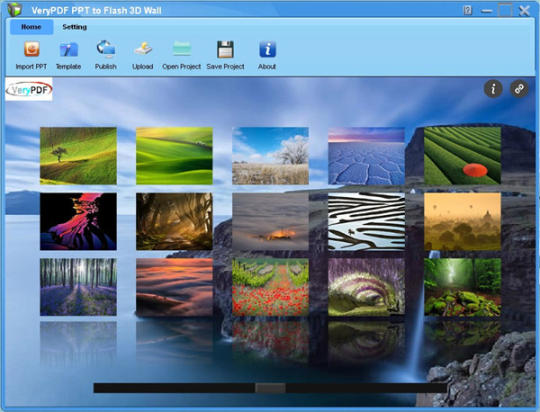540x412 pixels.
Task: Click the 3D wall scrollbar handle
Action: pos(270,388)
